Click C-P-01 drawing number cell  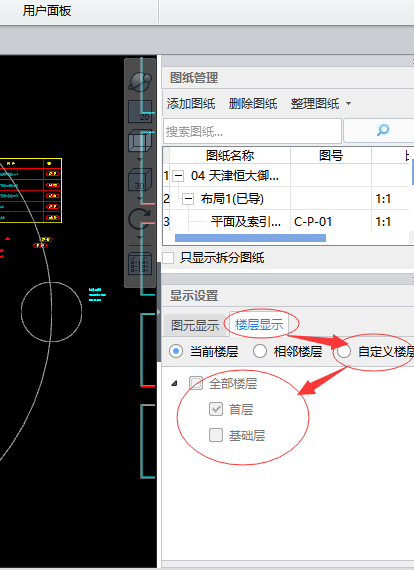tap(313, 221)
